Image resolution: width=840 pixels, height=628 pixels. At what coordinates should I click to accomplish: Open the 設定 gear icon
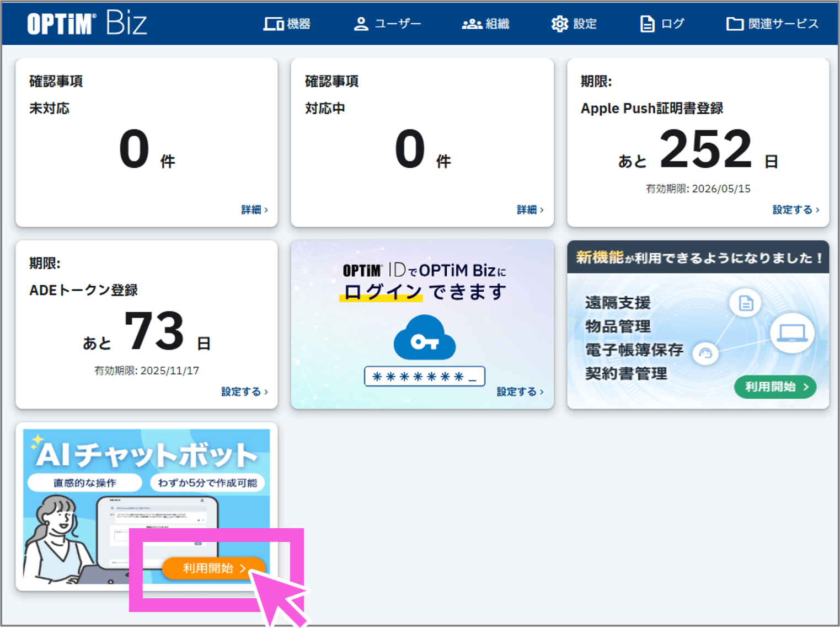[x=559, y=23]
